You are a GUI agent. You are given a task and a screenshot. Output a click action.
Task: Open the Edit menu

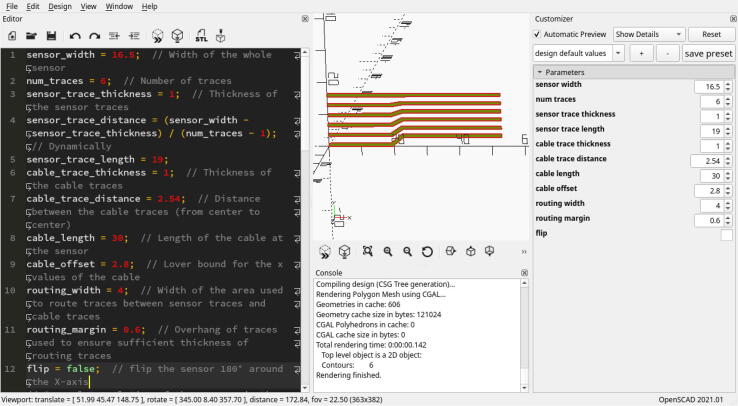32,7
